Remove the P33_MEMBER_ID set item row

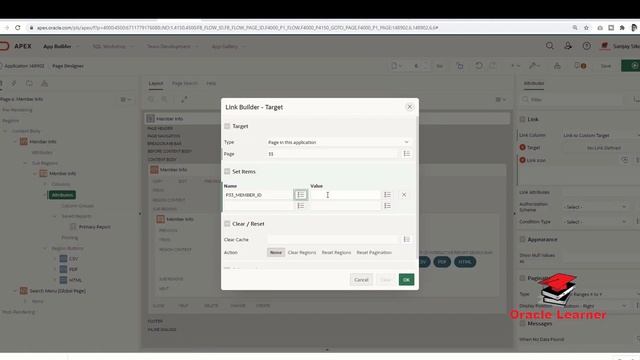tap(404, 195)
